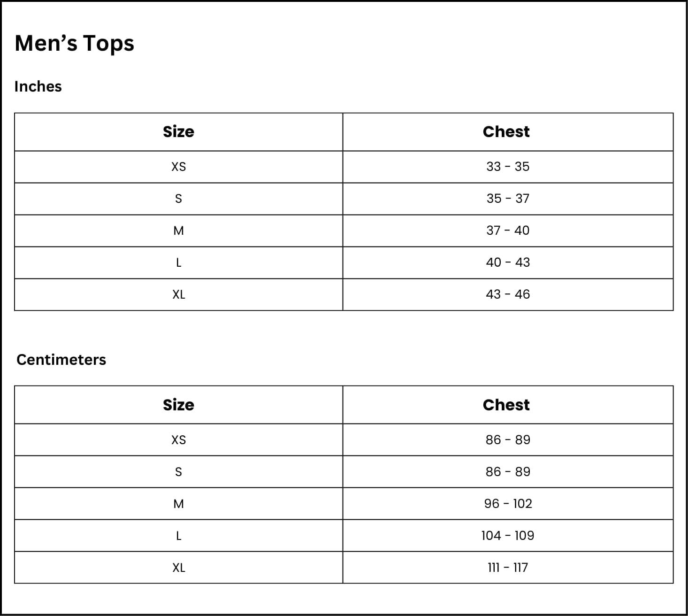Click the 43 - 46 chest value
Screen dimensions: 688x616
point(508,294)
